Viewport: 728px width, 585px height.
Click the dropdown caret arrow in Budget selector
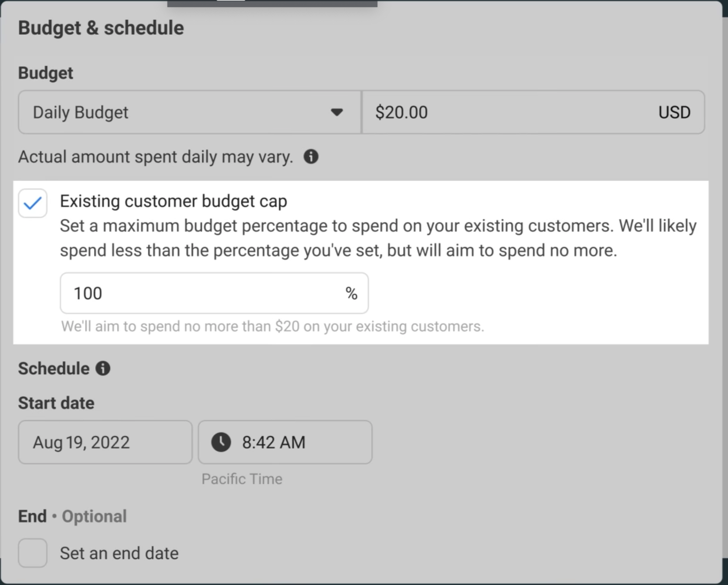click(x=336, y=112)
